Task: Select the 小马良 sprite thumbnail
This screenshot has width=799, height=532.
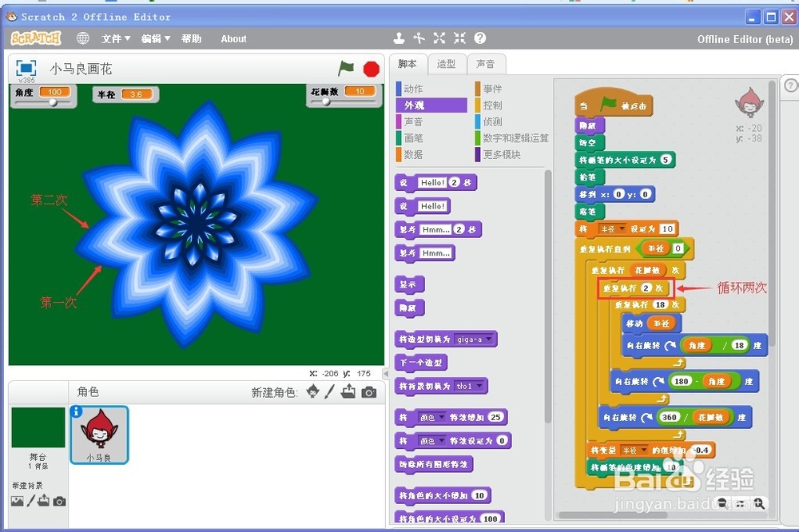Action: (x=105, y=435)
